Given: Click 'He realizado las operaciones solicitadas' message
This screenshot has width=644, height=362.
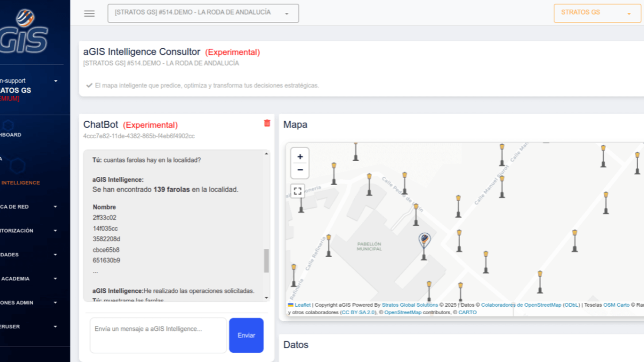Looking at the screenshot, I should pos(199,291).
